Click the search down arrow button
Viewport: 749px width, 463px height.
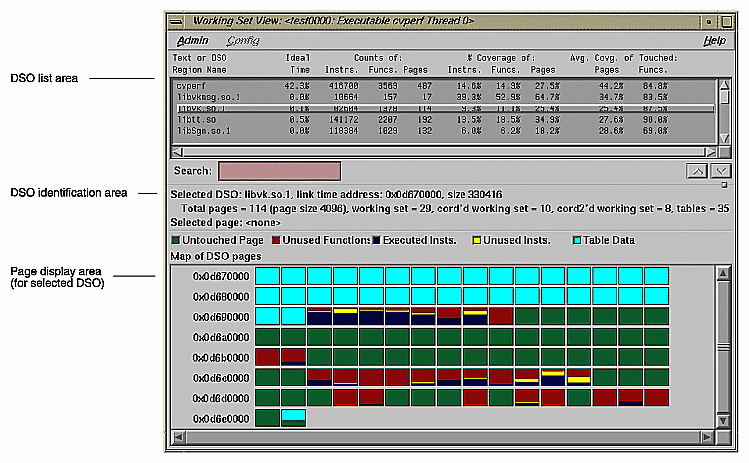(722, 171)
